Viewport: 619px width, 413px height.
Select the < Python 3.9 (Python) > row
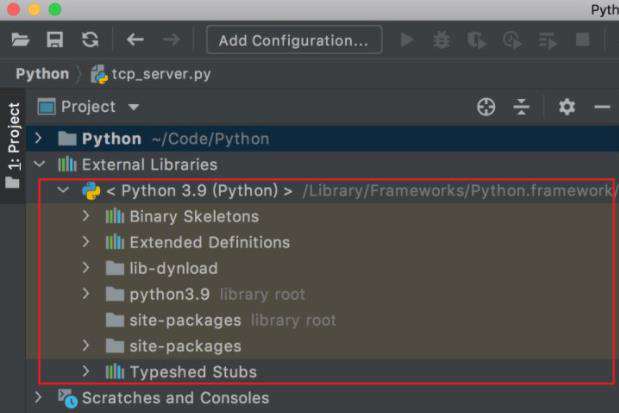[x=323, y=191]
